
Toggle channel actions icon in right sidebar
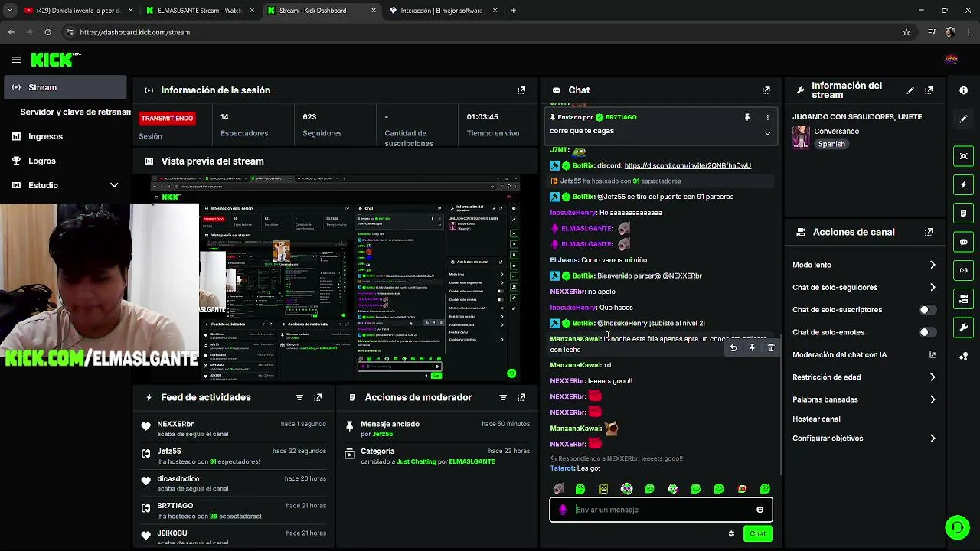tap(963, 298)
